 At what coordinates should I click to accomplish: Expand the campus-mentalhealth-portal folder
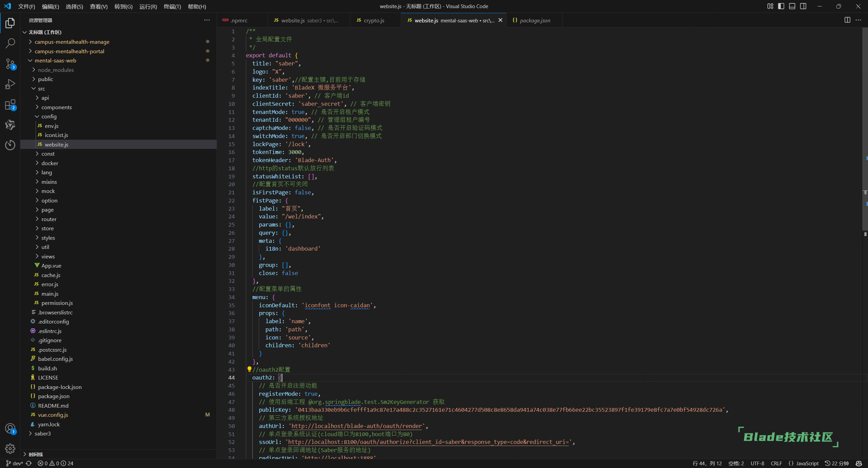(119, 51)
